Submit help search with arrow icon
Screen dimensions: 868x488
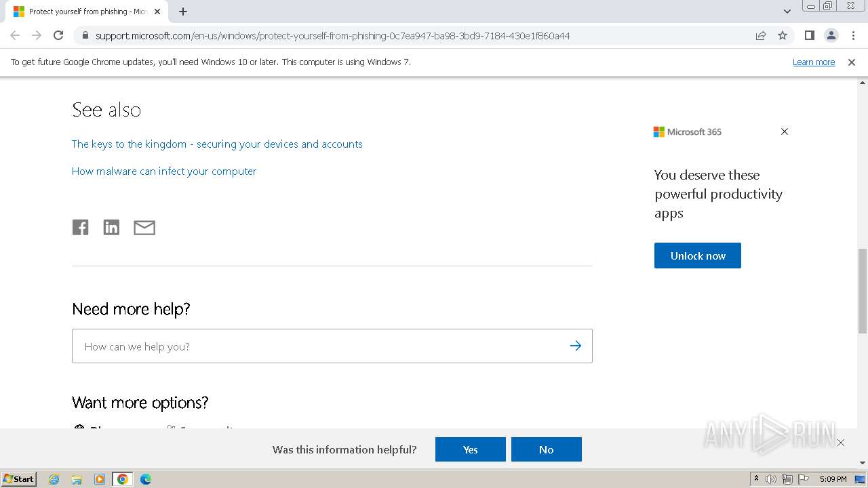[576, 346]
